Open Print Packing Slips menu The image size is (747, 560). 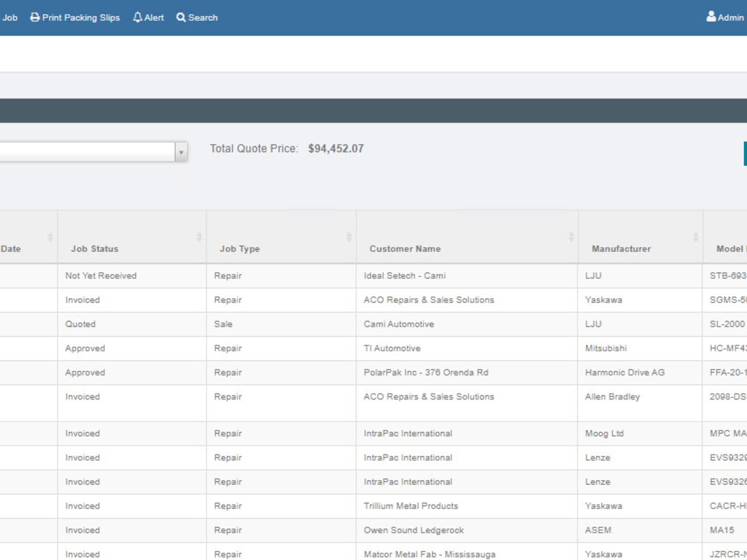point(81,17)
